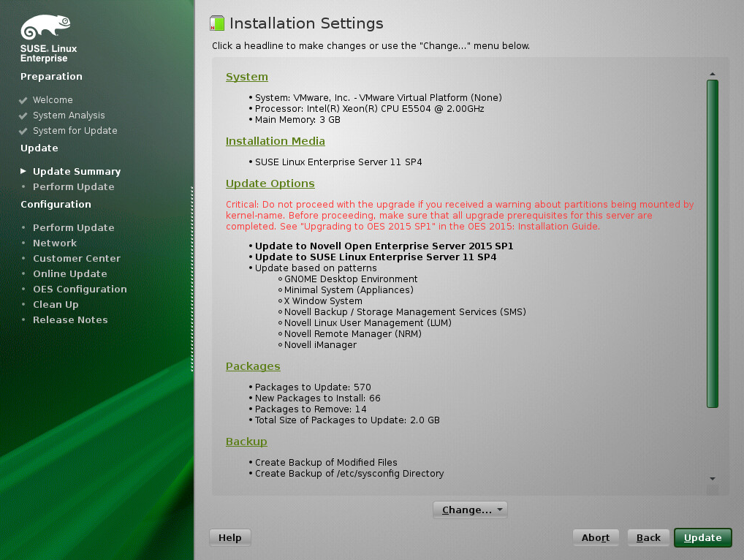Click 'SUSE Linux Enterprise Server 11 SP4' media line
The width and height of the screenshot is (744, 560).
(x=338, y=162)
